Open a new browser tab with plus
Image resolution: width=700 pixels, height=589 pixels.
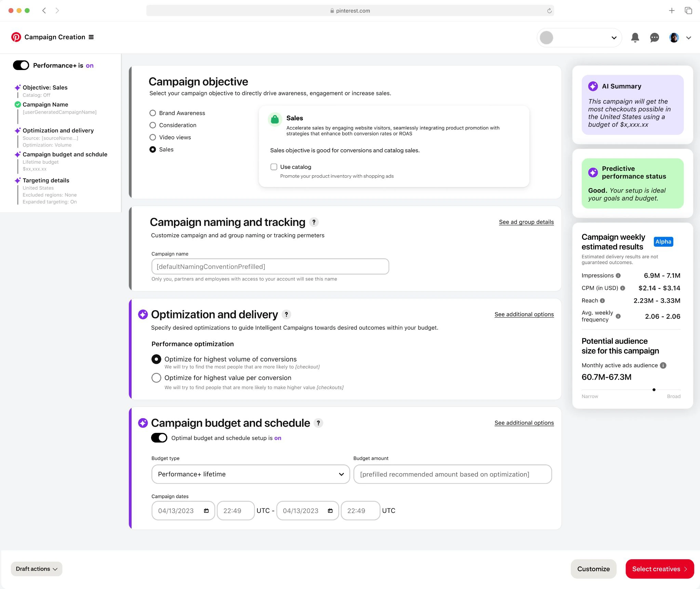[x=672, y=11]
